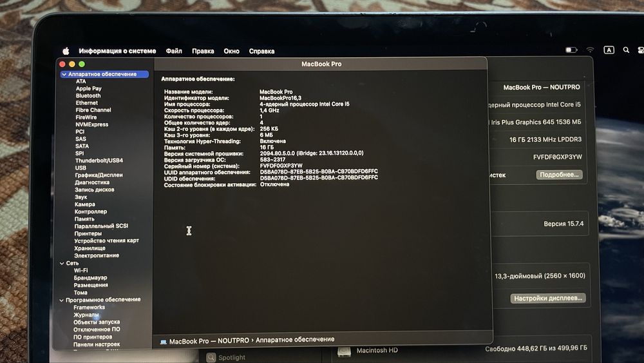
Task: Open the Информация о системе menu
Action: 117,51
